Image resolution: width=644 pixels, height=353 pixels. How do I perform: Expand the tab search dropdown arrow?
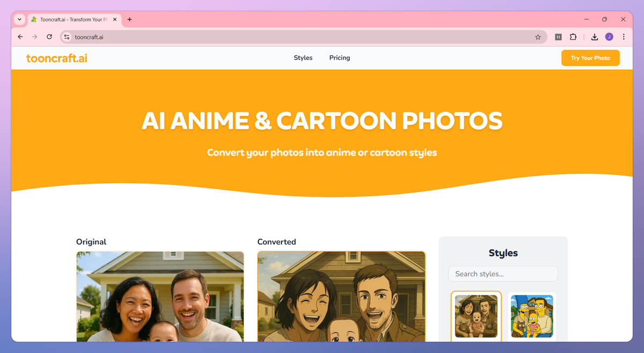point(20,19)
